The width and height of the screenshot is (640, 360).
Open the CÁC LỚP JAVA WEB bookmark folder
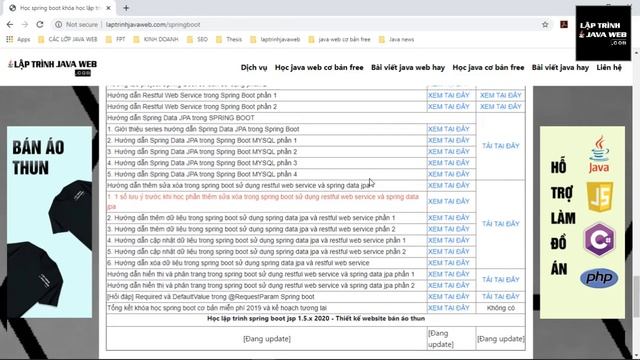coord(68,40)
